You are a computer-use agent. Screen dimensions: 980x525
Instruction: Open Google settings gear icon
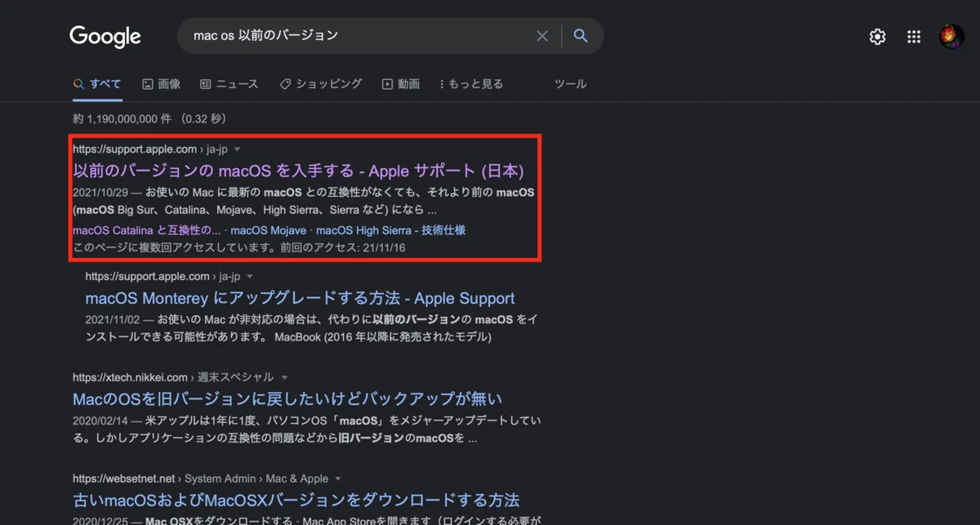coord(877,37)
